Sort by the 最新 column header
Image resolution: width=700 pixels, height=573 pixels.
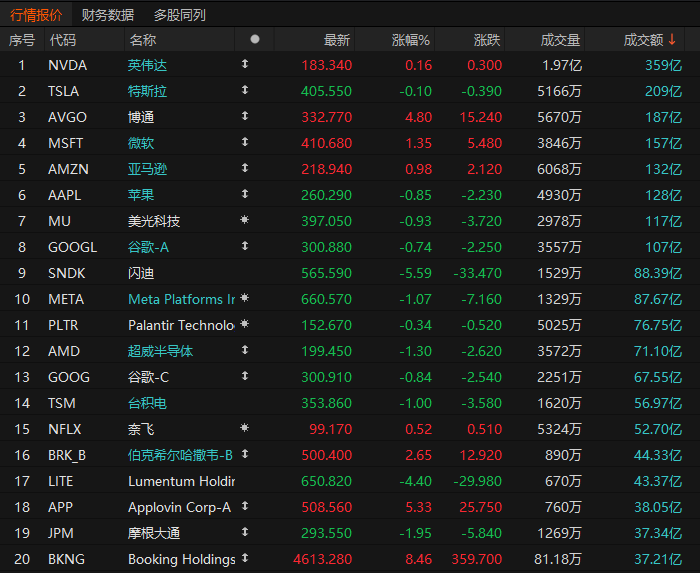tap(337, 40)
